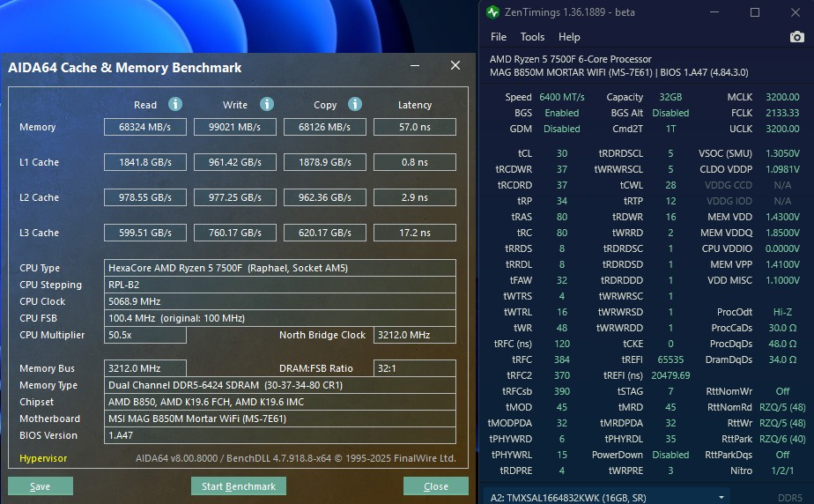Viewport: 814px width, 504px height.
Task: Click the ZenTimings app logo icon
Action: pyautogui.click(x=492, y=12)
